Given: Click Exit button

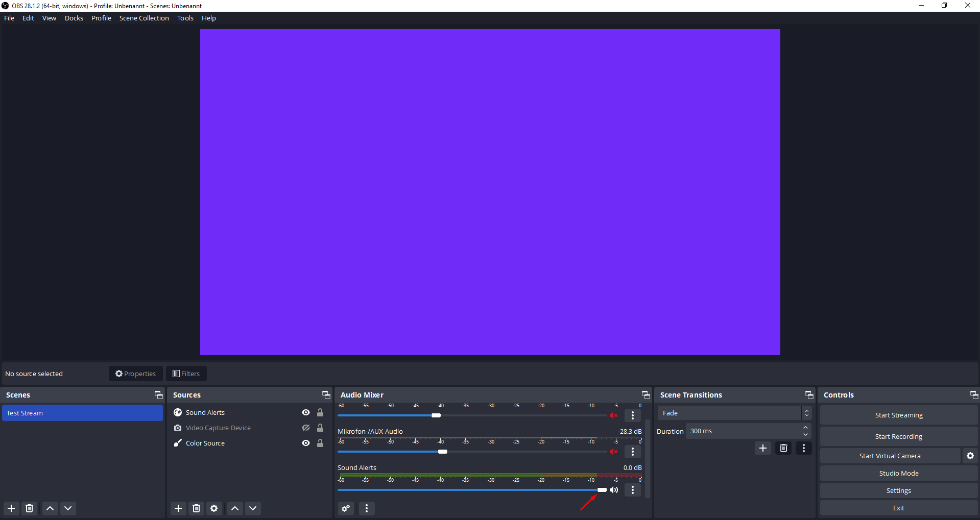Looking at the screenshot, I should [899, 508].
